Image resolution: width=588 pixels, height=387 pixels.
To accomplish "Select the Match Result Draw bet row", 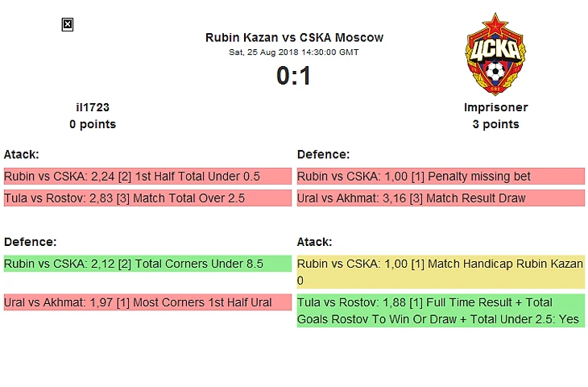I will (x=441, y=198).
